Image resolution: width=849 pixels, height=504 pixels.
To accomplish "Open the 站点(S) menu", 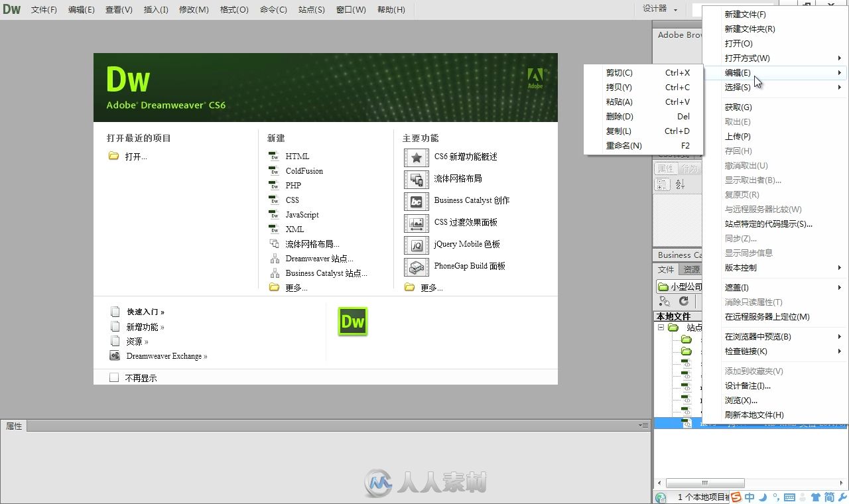I will point(312,9).
